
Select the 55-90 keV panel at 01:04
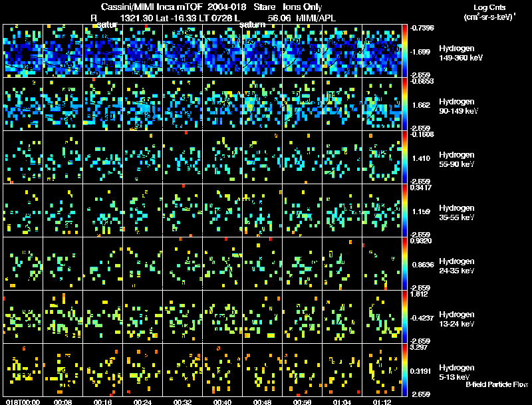tap(342, 158)
